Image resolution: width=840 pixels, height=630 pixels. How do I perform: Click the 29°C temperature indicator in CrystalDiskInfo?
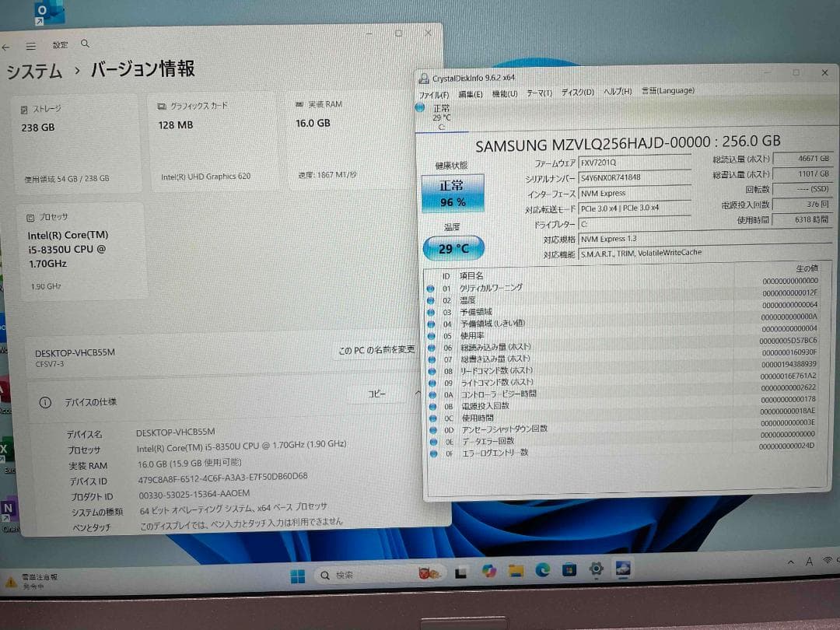click(452, 247)
